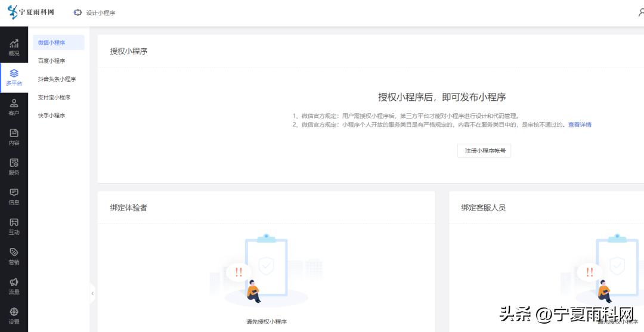Select 抖音头条小程序 in the platform menu

58,79
